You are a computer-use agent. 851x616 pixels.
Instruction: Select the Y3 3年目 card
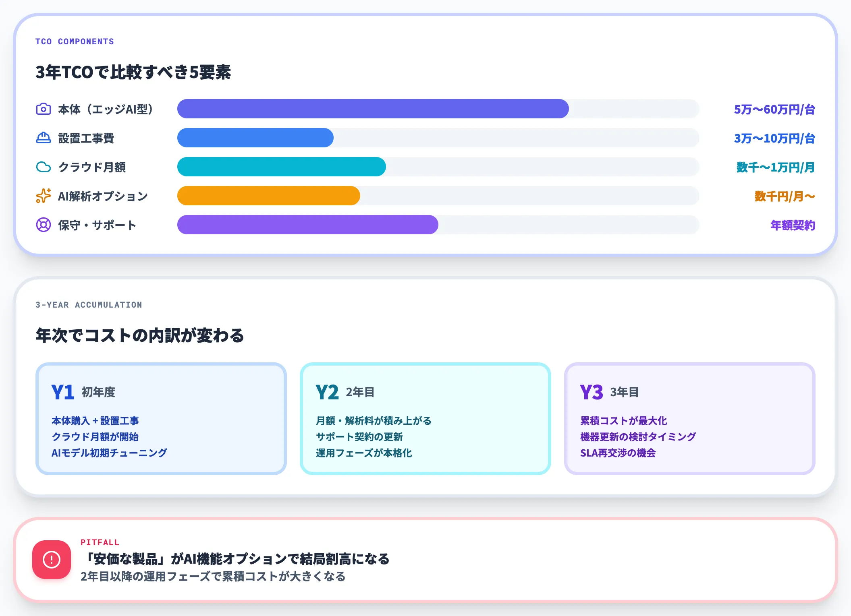coord(690,419)
